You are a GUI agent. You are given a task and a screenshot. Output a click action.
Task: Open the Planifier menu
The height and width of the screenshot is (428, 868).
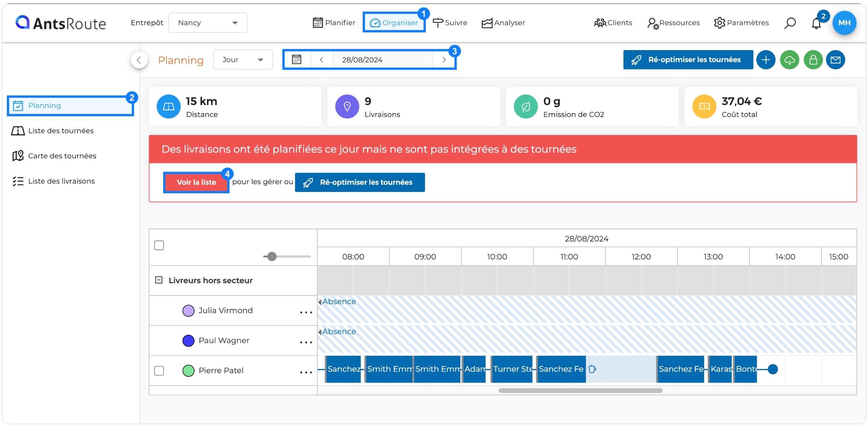tap(334, 23)
